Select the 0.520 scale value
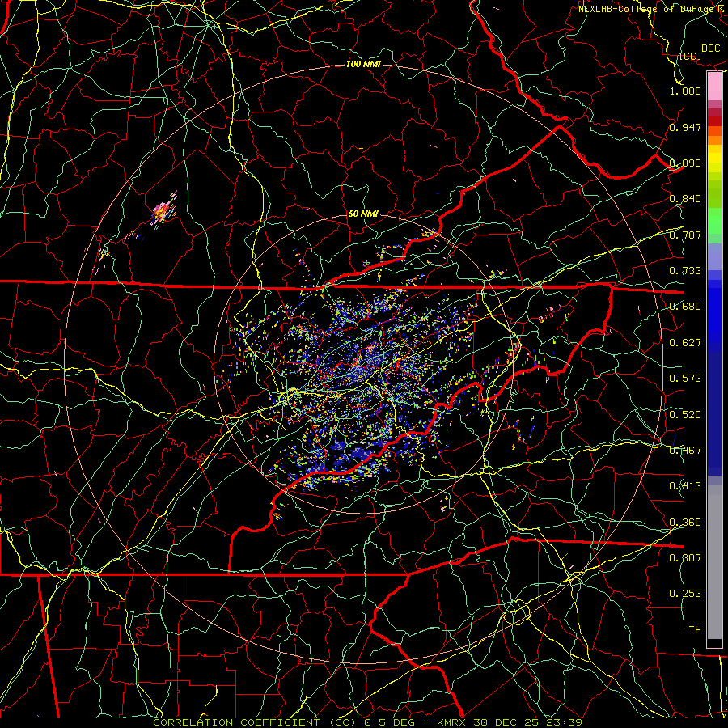This screenshot has height=728, width=728. point(685,415)
